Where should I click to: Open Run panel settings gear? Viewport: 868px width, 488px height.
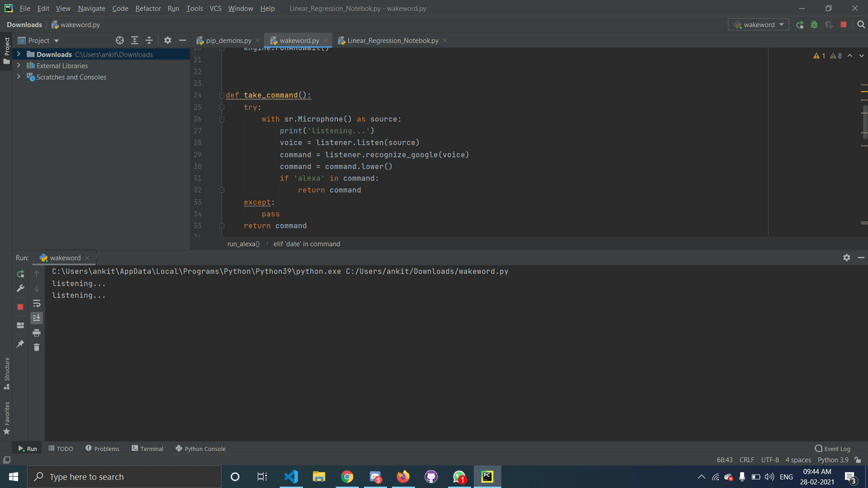pyautogui.click(x=846, y=257)
